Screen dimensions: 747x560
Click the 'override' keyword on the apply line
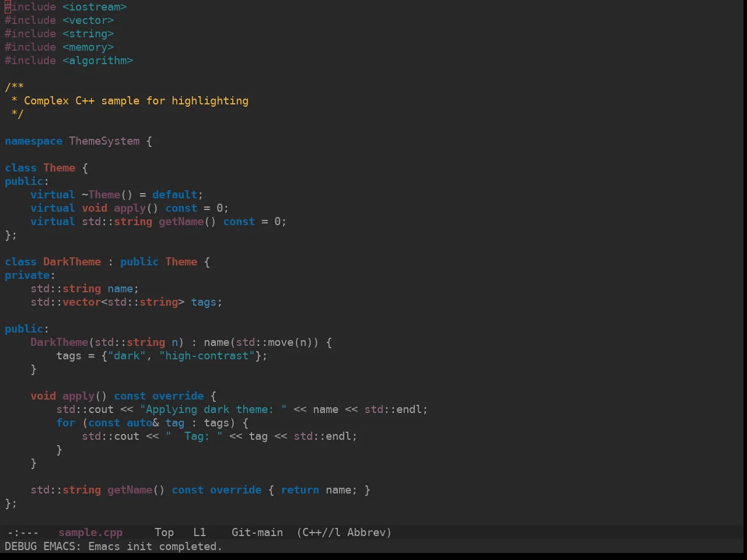(x=178, y=396)
